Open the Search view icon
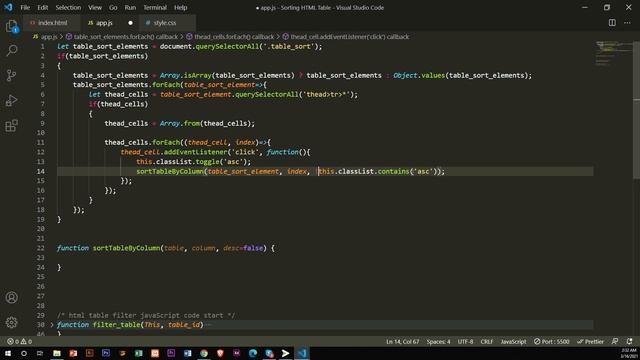This screenshot has height=360, width=640. tap(12, 51)
